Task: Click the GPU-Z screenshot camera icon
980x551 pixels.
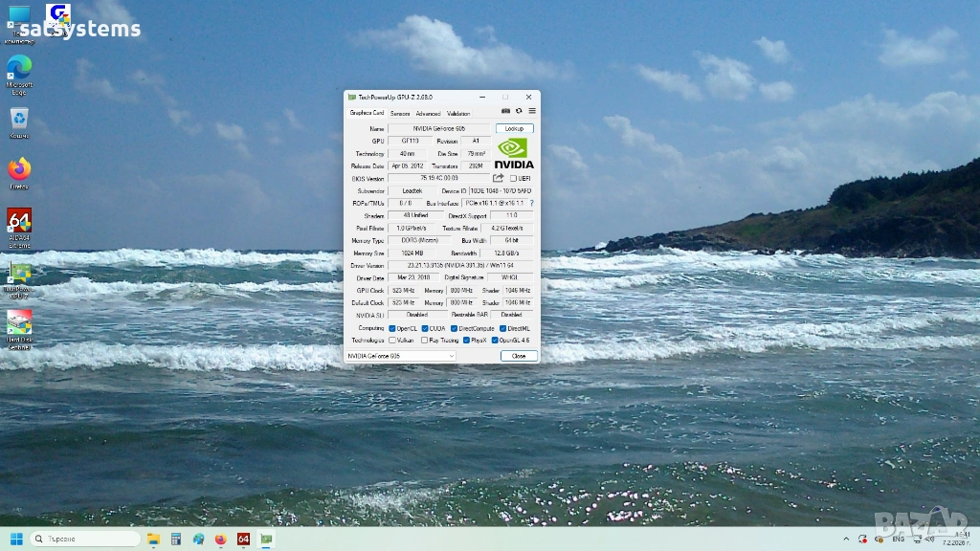Action: pyautogui.click(x=506, y=111)
